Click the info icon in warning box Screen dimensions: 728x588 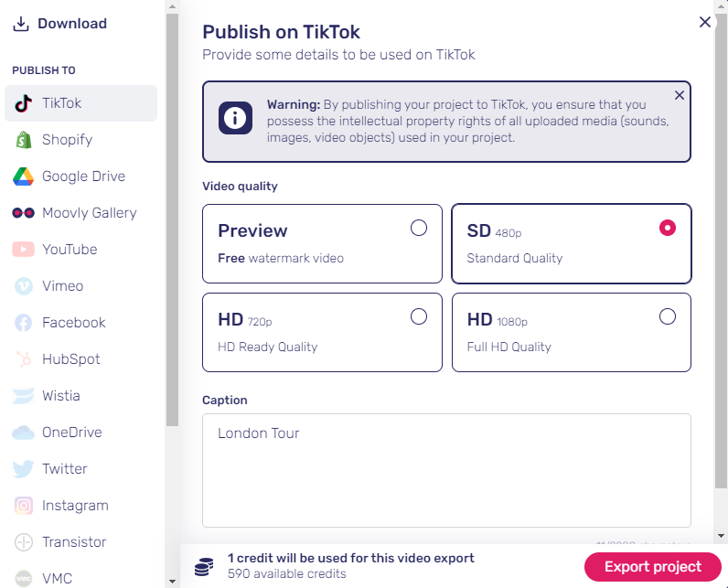coord(235,118)
